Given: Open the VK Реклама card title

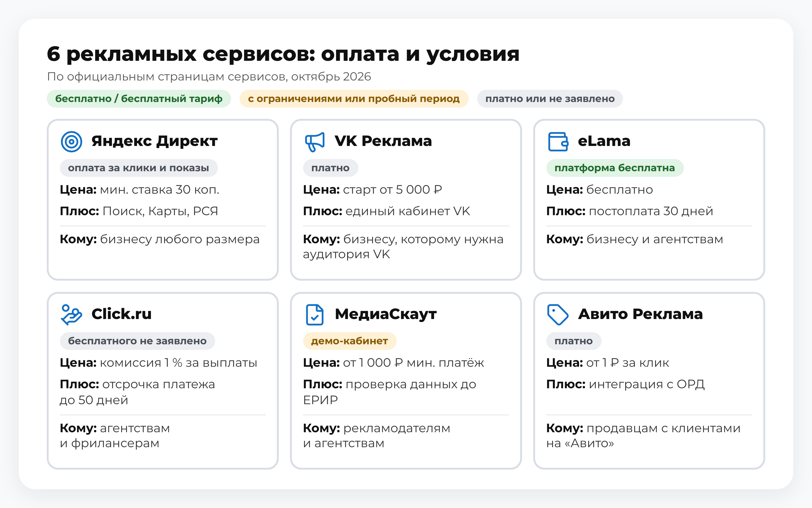Looking at the screenshot, I should 383,141.
